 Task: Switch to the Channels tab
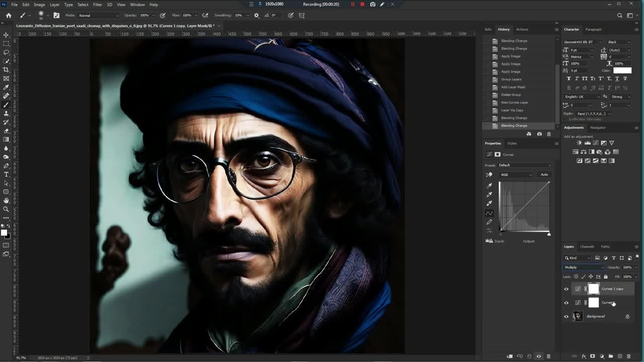coord(587,247)
